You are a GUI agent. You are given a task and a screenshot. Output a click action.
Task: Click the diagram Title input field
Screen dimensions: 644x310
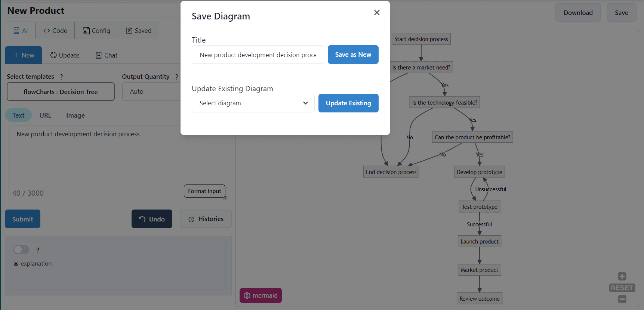[258, 55]
